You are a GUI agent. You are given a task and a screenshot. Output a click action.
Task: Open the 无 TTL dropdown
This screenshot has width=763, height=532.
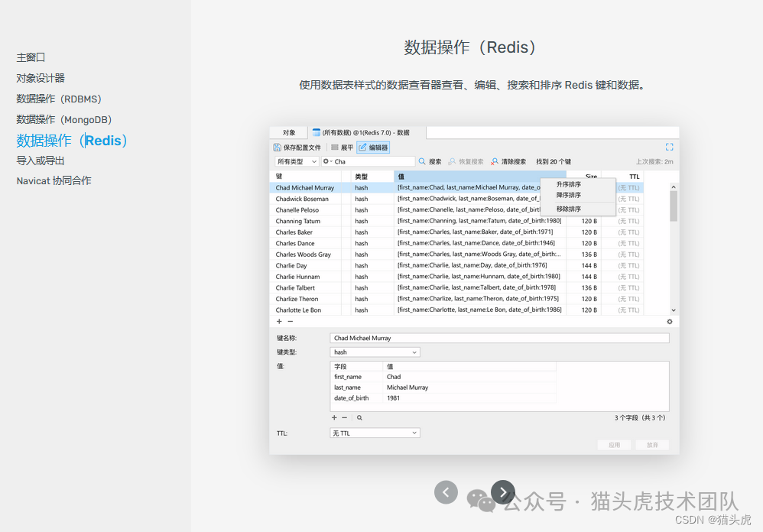[x=375, y=433]
